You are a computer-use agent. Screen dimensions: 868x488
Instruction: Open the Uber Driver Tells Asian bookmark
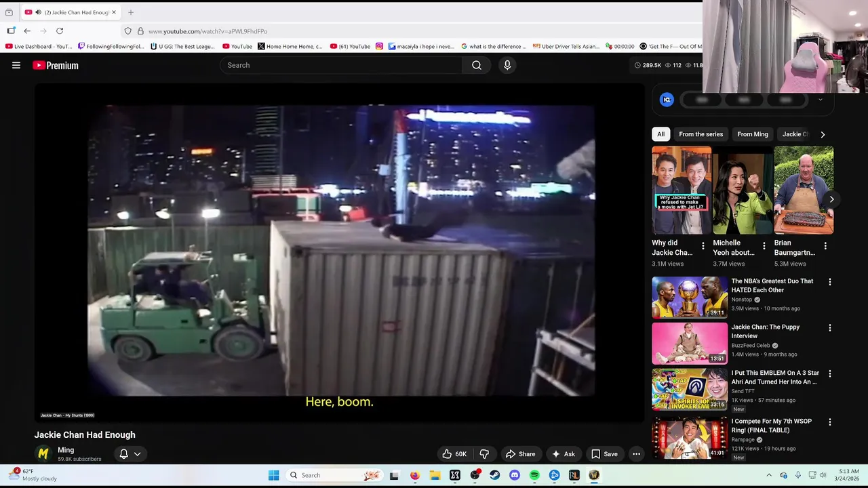click(x=566, y=47)
